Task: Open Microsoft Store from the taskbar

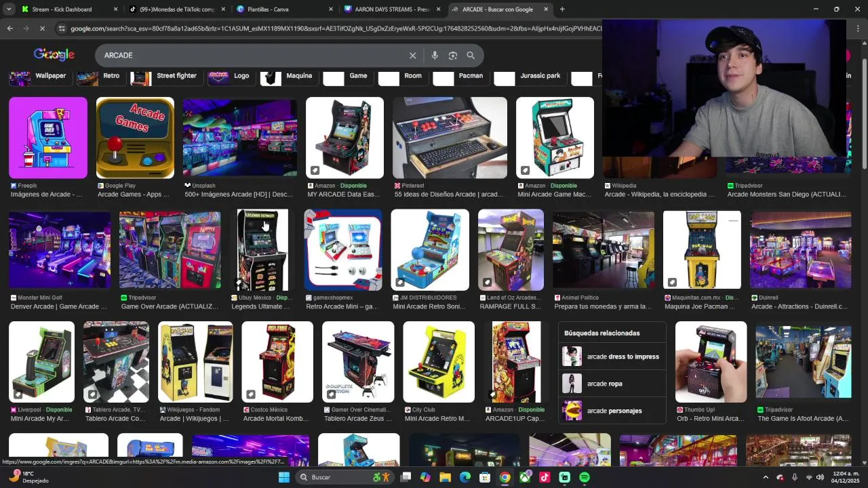Action: pos(485,477)
